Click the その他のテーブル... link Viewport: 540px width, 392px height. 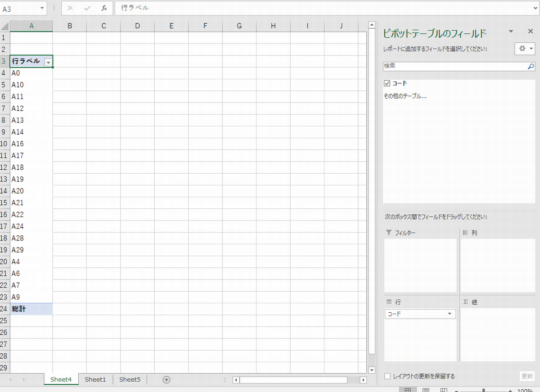[405, 96]
